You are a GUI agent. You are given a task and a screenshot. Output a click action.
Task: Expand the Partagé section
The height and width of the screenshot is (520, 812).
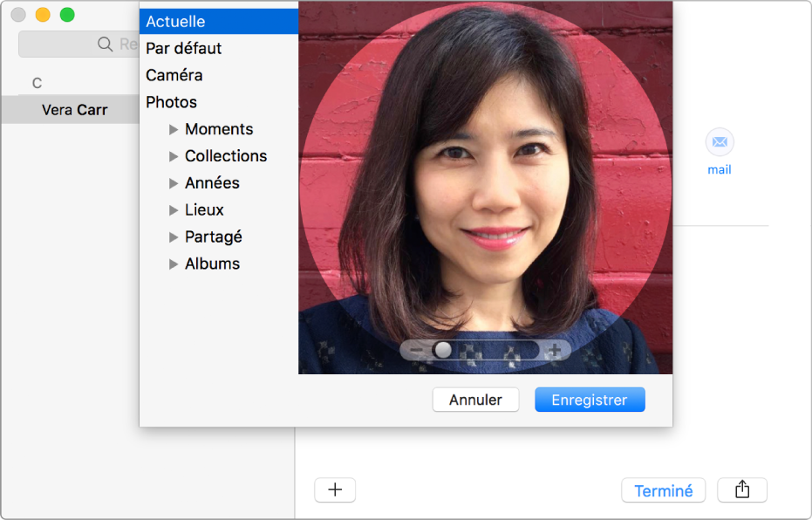pyautogui.click(x=173, y=236)
